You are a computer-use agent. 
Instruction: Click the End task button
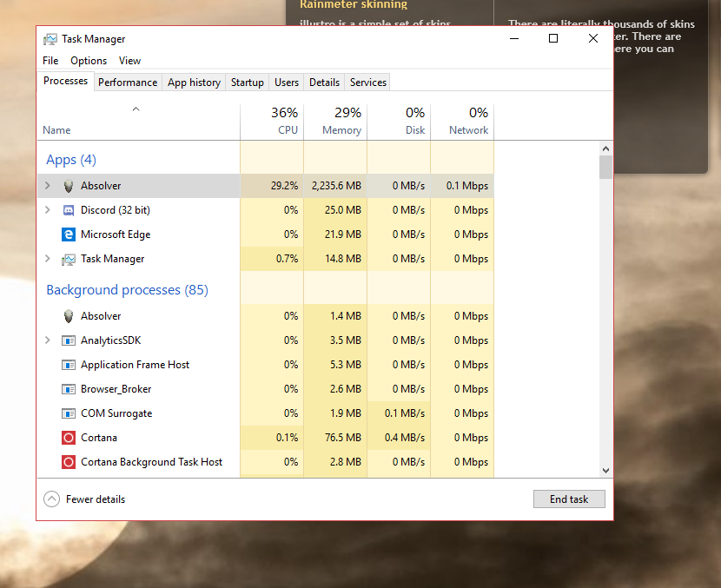click(569, 499)
